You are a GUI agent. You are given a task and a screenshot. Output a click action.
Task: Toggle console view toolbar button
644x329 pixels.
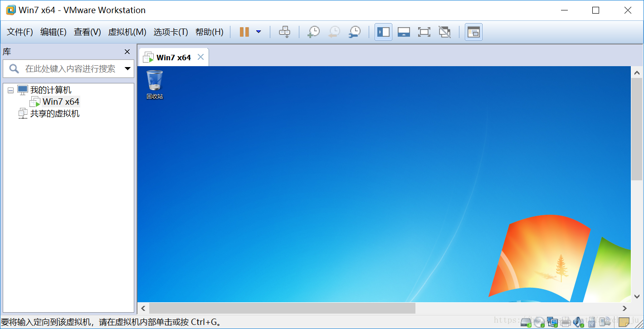(473, 32)
